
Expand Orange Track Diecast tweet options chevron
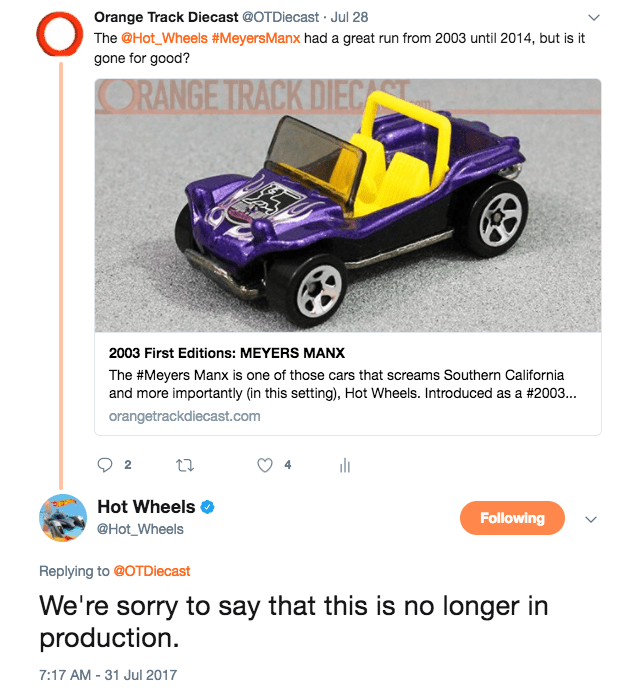[x=593, y=17]
